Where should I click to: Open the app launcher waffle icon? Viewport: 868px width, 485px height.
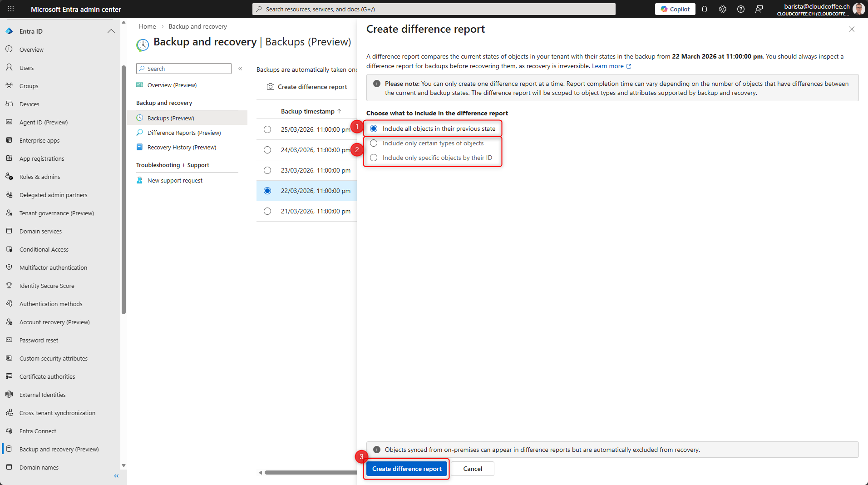[11, 9]
